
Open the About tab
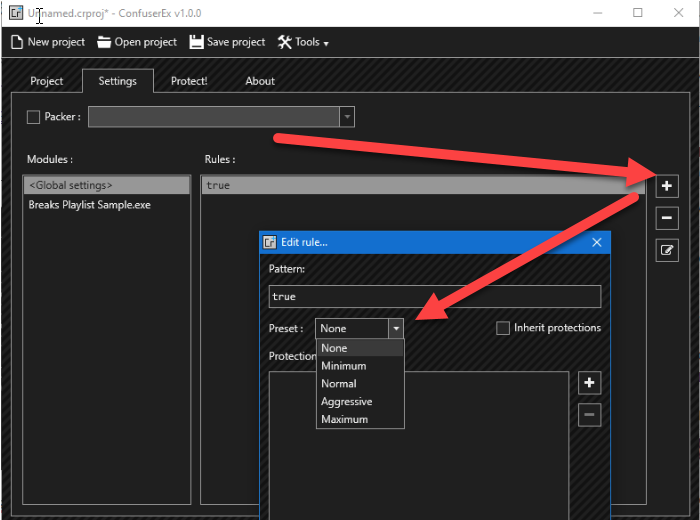coord(260,81)
